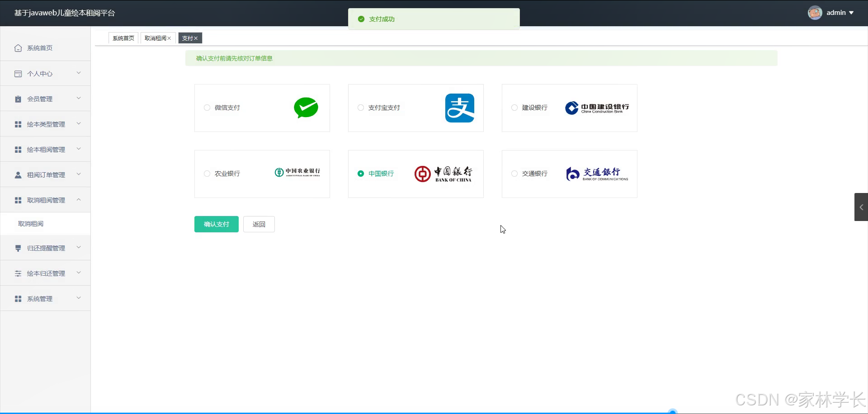The height and width of the screenshot is (414, 868).
Task: Click the platform title 基于javaweb儿童绘本租阅平台
Action: click(x=65, y=13)
